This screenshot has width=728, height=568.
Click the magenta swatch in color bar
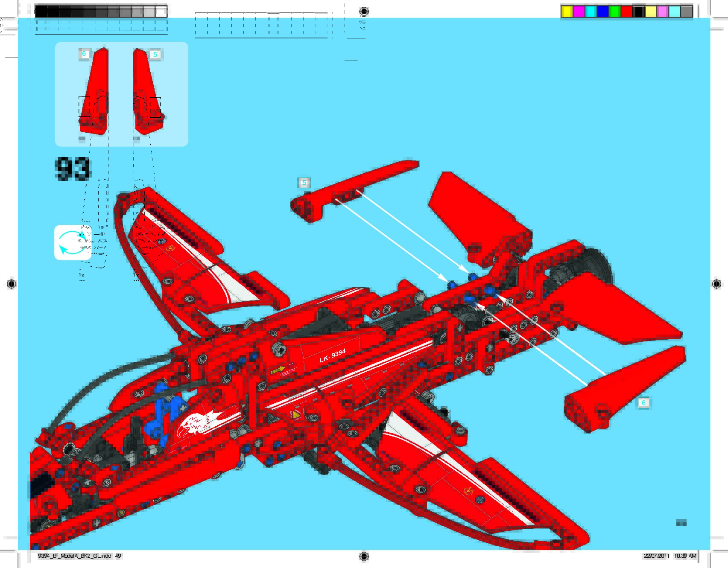point(579,12)
